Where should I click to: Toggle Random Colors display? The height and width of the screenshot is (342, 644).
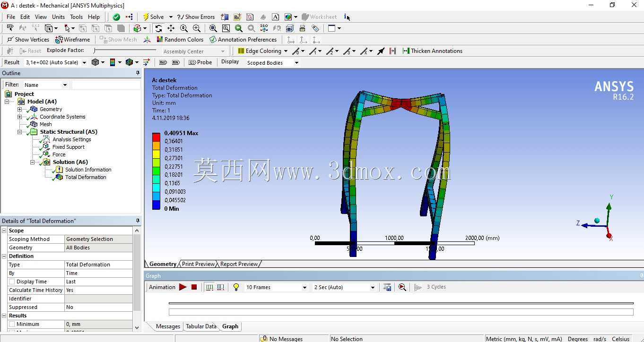[180, 40]
